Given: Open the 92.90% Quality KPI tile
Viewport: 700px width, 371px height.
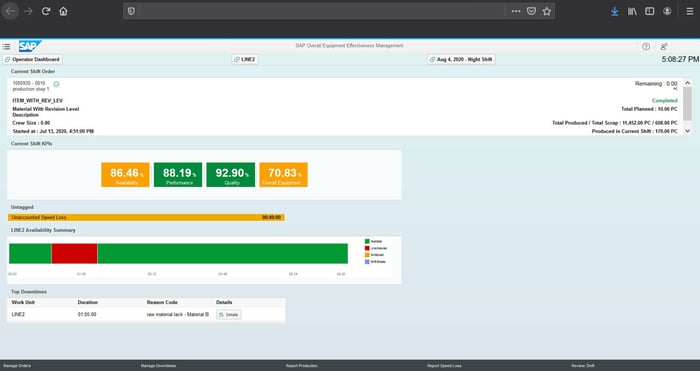Looking at the screenshot, I should click(x=231, y=175).
